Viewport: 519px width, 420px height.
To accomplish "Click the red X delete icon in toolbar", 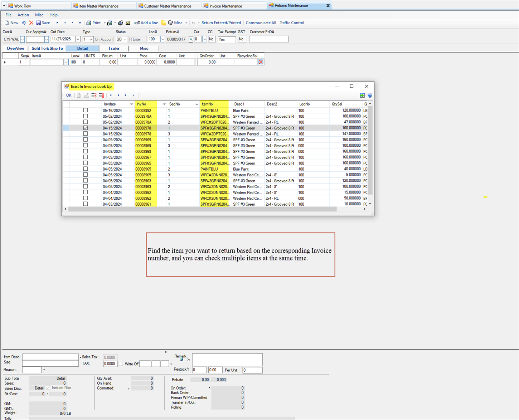I will [x=31, y=23].
